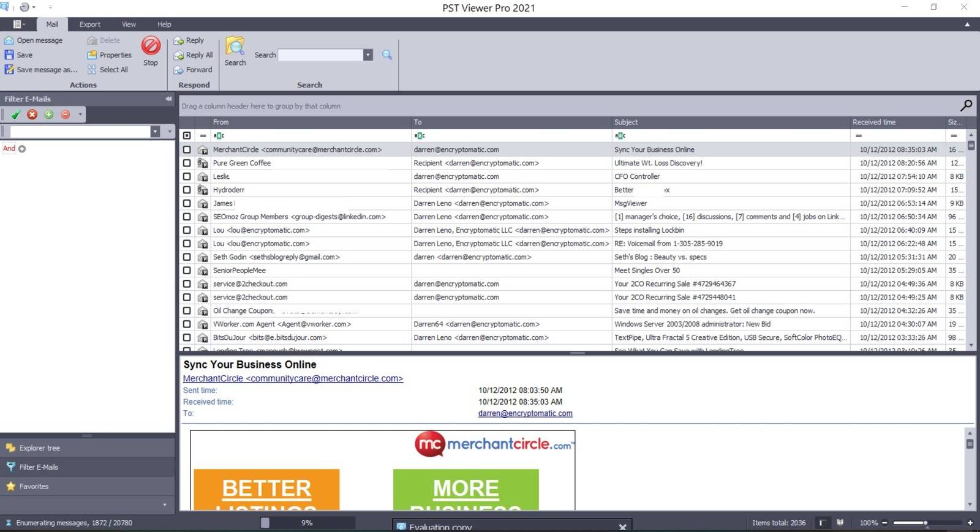Open the Mail ribbon tab
The height and width of the screenshot is (532, 980).
point(52,24)
